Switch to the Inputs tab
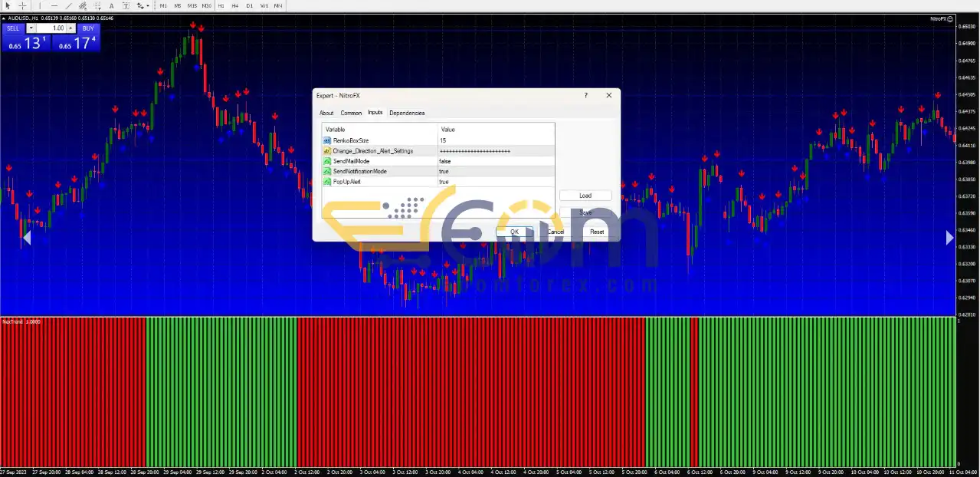The image size is (980, 477). [x=375, y=113]
